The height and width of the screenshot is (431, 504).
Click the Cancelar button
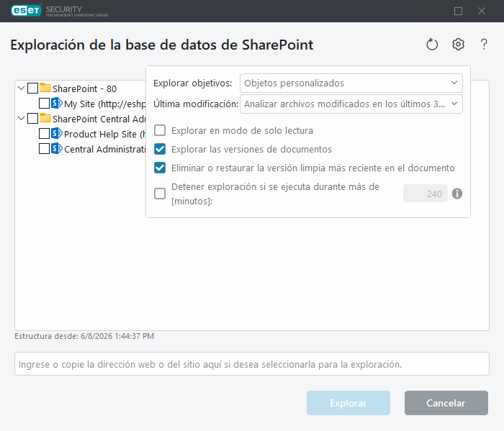(446, 403)
